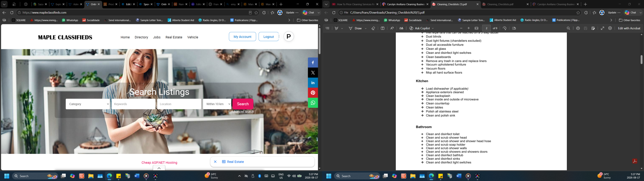Open the Within 10 km distance dropdown
The height and width of the screenshot is (181, 644).
point(217,104)
